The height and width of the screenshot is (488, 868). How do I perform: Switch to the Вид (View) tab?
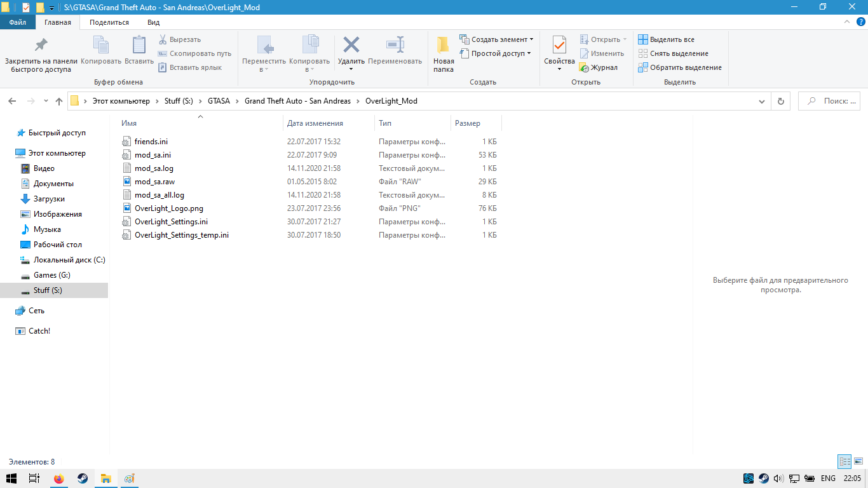click(x=154, y=22)
